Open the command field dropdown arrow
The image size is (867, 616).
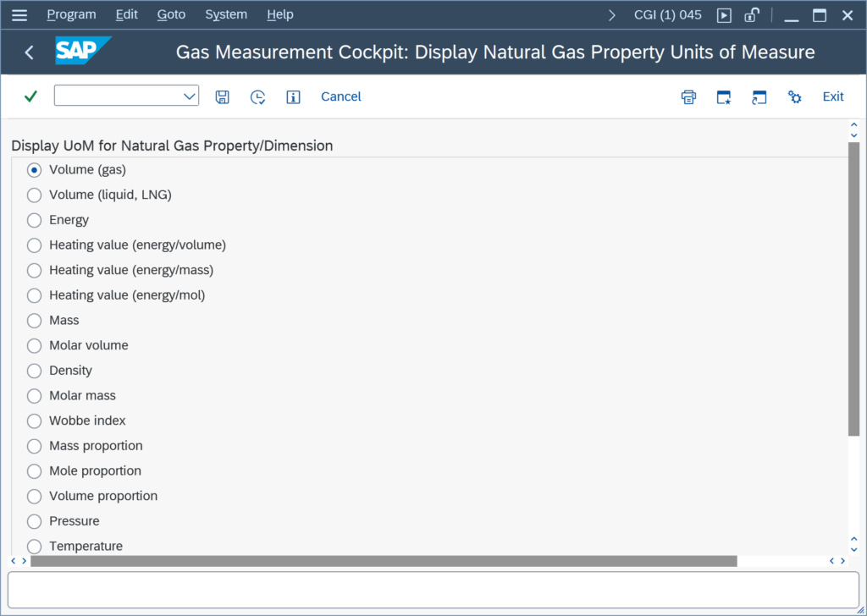tap(189, 96)
